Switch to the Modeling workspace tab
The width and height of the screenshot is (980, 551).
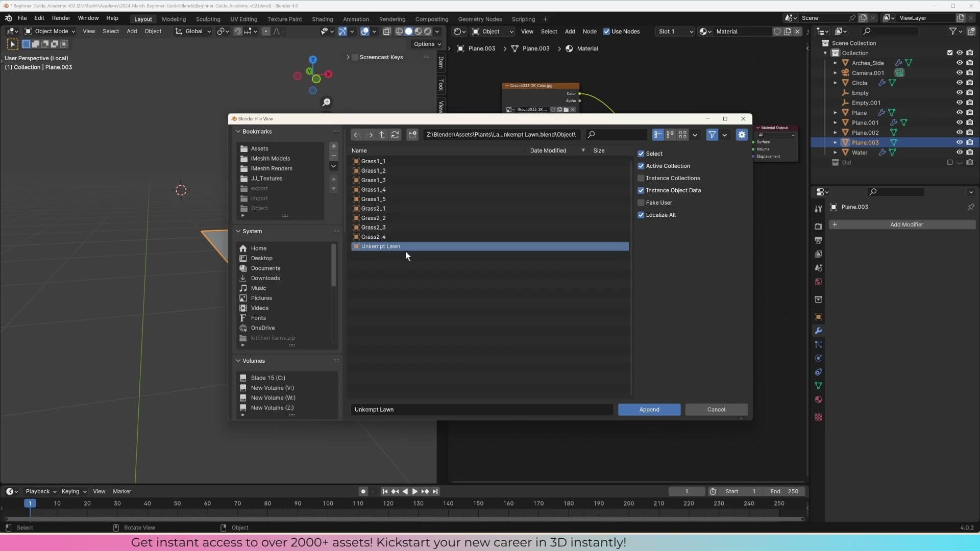[x=174, y=19]
